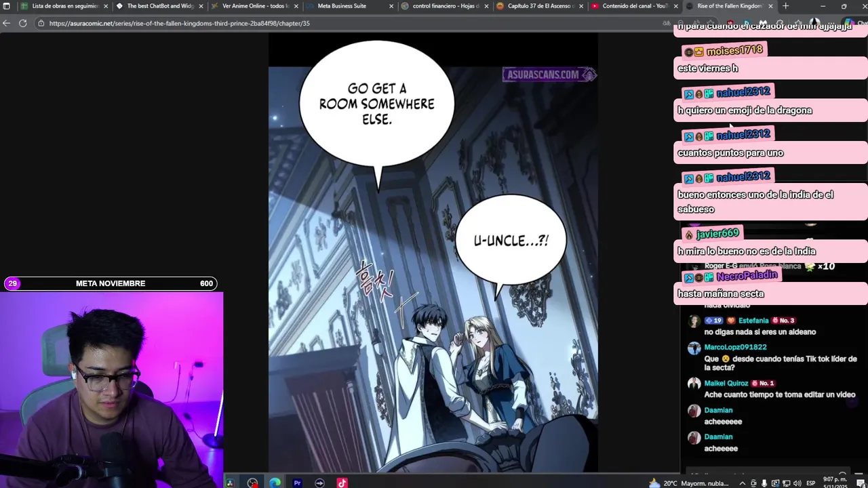Image resolution: width=868 pixels, height=488 pixels.
Task: Click the microphone icon in system tray
Action: [764, 483]
